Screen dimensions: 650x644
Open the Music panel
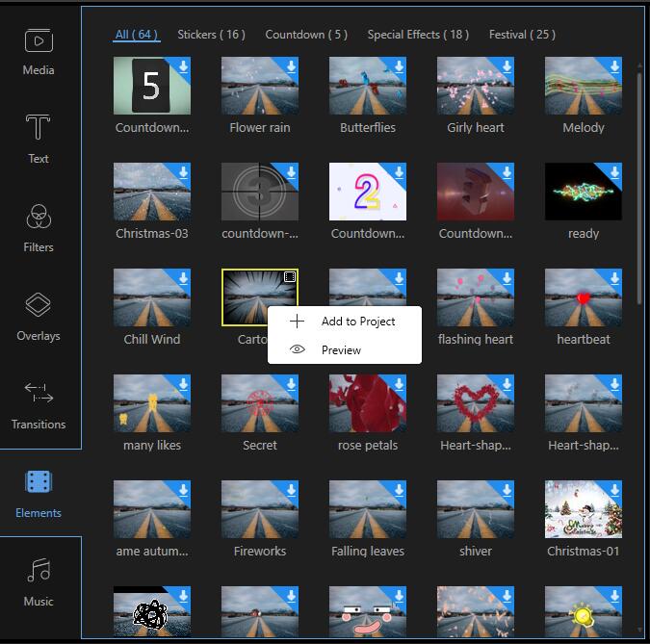[x=39, y=582]
